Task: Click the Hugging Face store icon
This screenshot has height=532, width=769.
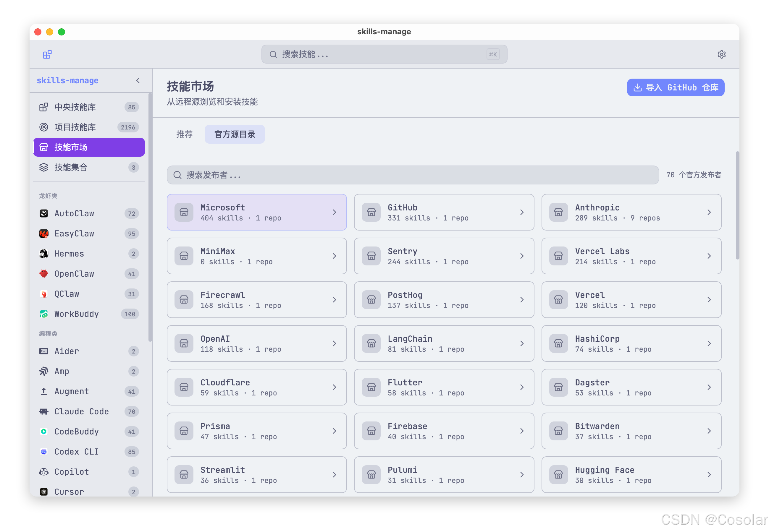Action: pyautogui.click(x=559, y=475)
